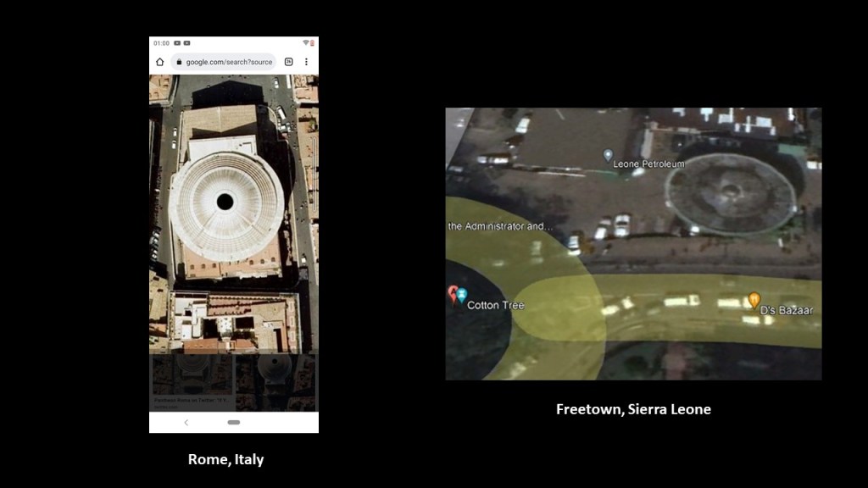This screenshot has height=488, width=868.
Task: Click the google.com URL address field
Action: coord(229,62)
